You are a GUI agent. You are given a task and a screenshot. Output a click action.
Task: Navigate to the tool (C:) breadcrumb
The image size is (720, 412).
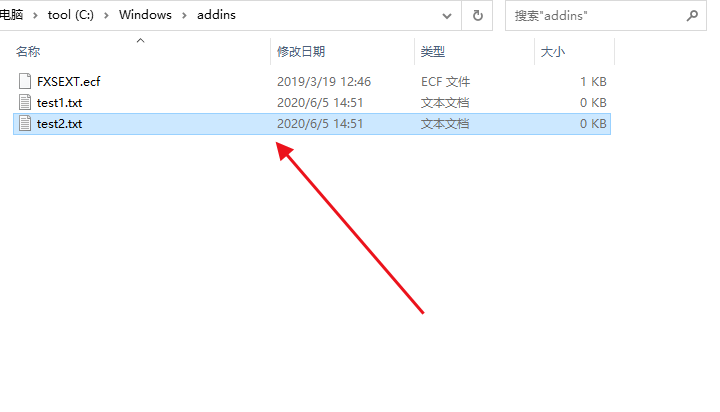click(71, 15)
